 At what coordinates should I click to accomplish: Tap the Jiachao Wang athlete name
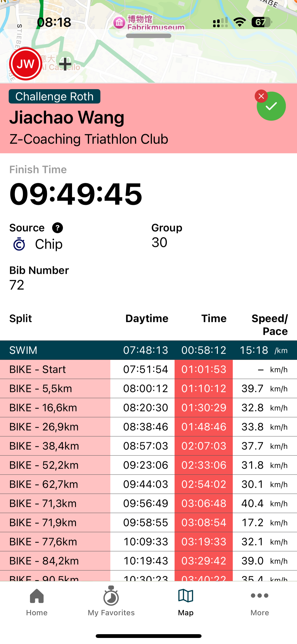pyautogui.click(x=67, y=117)
